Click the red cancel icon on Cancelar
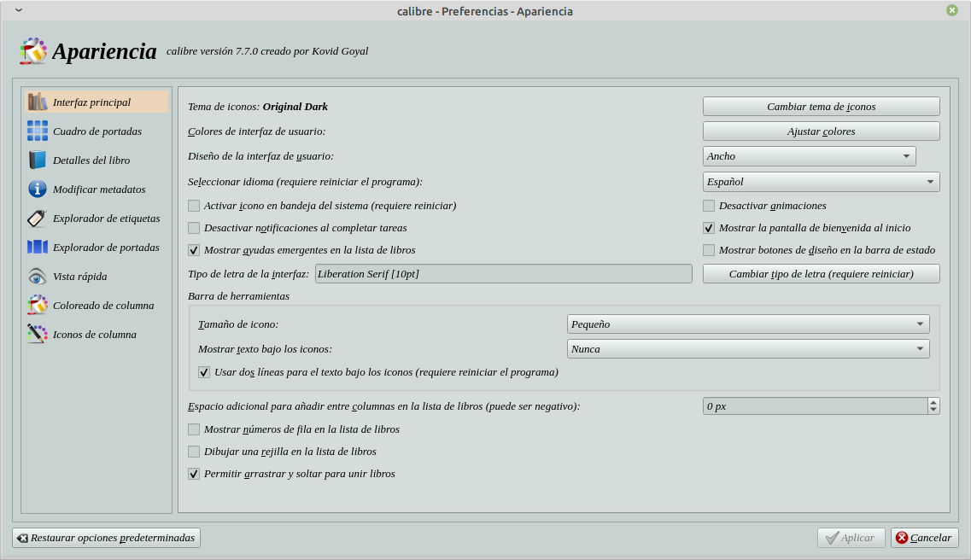 tap(902, 538)
